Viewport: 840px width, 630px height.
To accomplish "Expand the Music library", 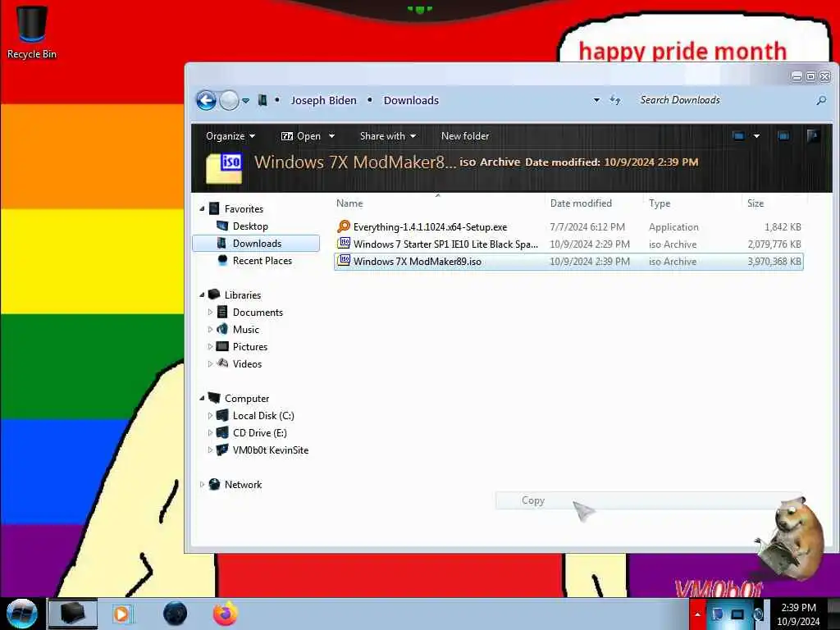I will pyautogui.click(x=210, y=329).
